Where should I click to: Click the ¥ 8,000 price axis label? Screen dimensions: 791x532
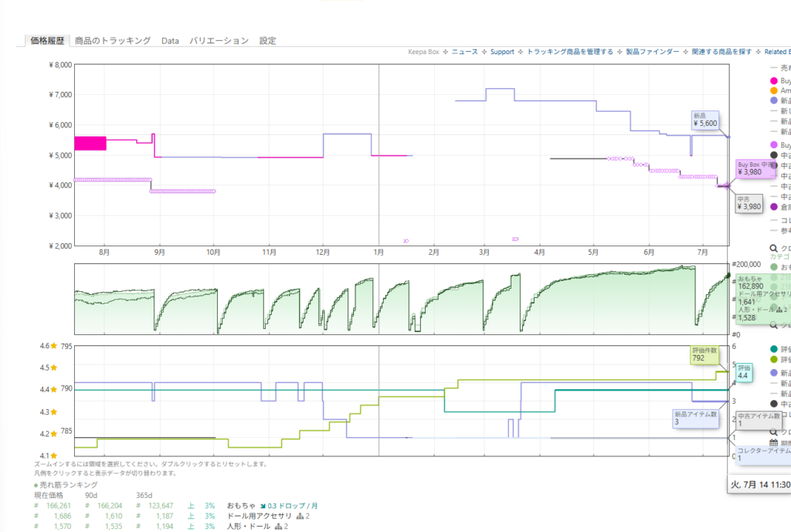tap(60, 65)
